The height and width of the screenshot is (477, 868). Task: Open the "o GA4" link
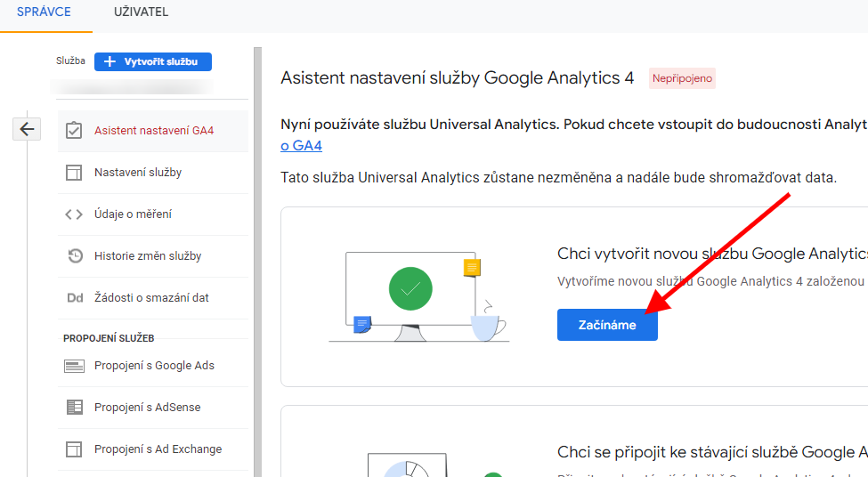pyautogui.click(x=301, y=146)
